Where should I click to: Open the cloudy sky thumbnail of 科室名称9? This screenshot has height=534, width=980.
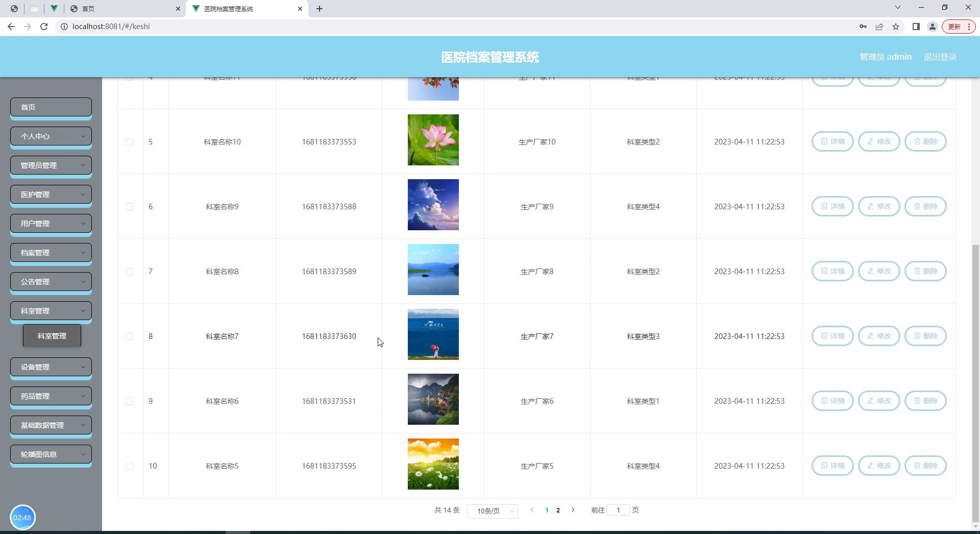point(433,205)
